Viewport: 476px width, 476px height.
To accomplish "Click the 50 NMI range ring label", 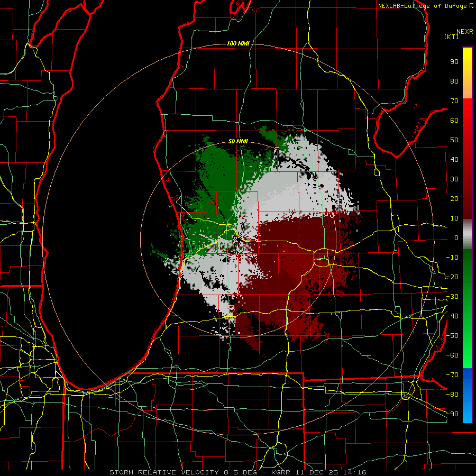I will pos(238,141).
